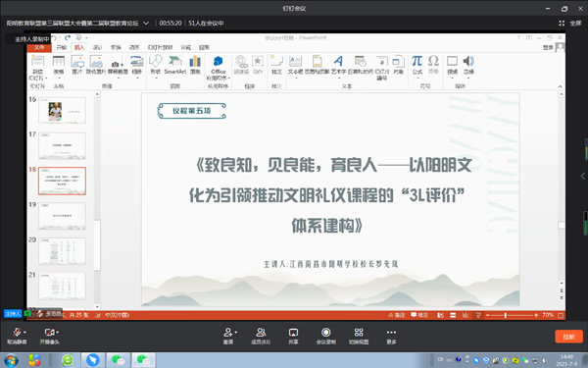
Task: Click the Hyperlink (超链接) icon
Action: click(x=241, y=61)
